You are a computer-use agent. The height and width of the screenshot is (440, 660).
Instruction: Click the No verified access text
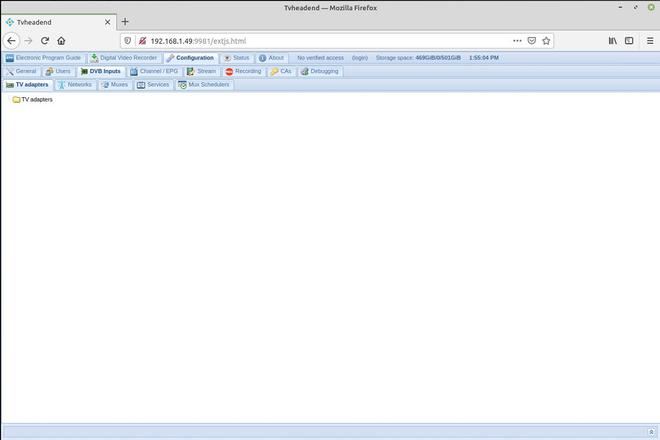click(320, 58)
